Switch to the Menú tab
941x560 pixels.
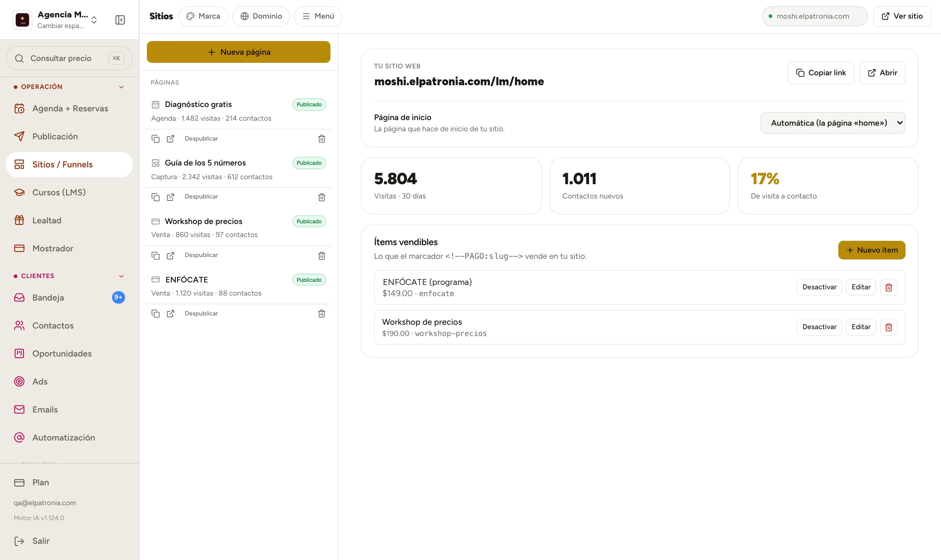pos(318,16)
